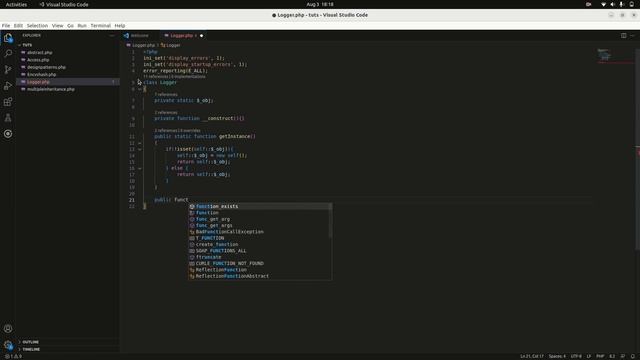The height and width of the screenshot is (360, 640).
Task: Select the func_get_args suggestion
Action: click(260, 225)
